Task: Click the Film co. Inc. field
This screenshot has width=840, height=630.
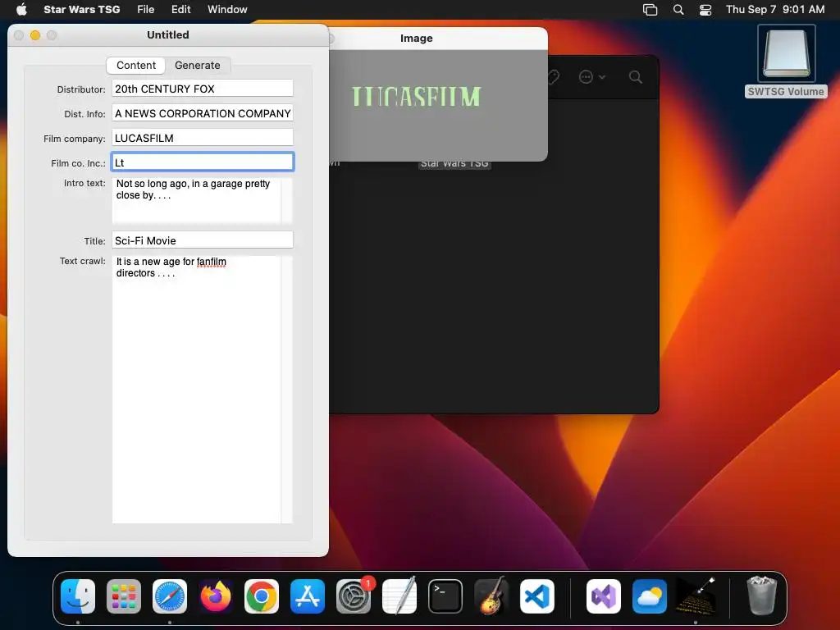Action: pyautogui.click(x=203, y=162)
